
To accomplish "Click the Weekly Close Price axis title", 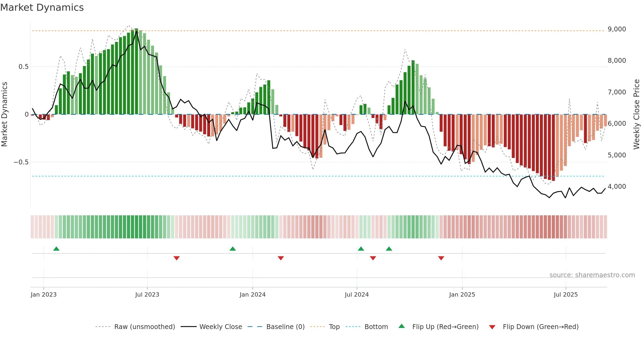I will pos(636,114).
